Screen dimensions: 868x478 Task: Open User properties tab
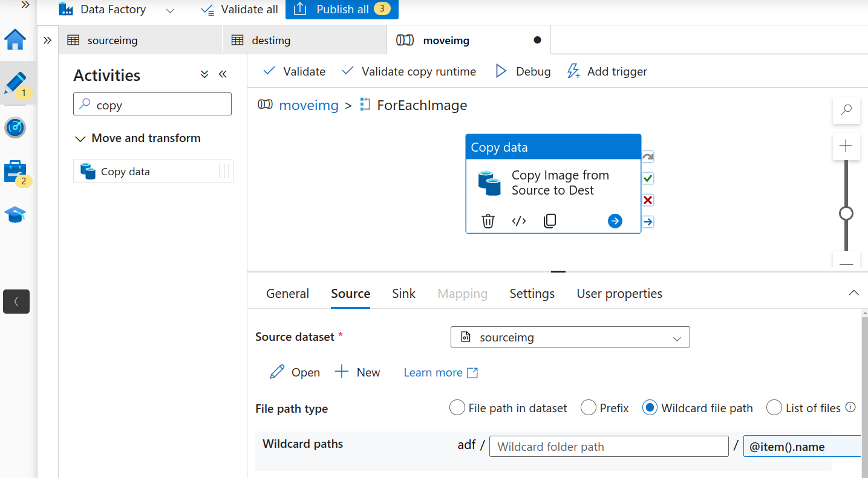click(x=619, y=294)
